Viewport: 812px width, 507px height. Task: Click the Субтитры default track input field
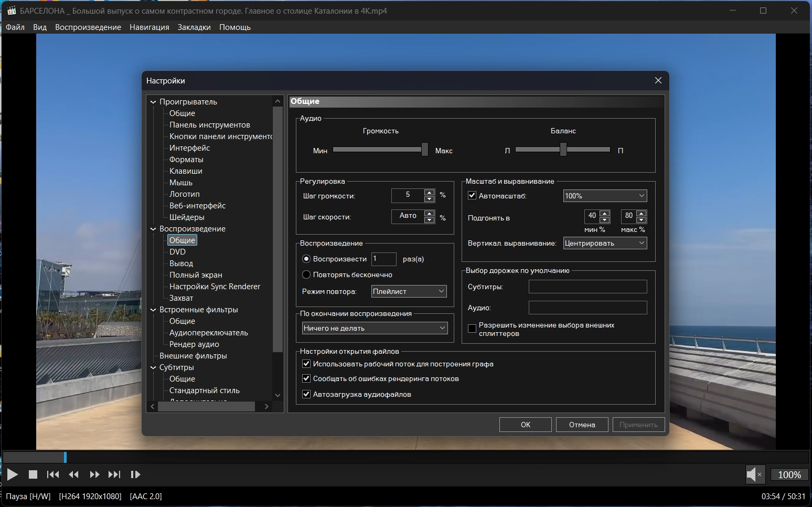587,287
